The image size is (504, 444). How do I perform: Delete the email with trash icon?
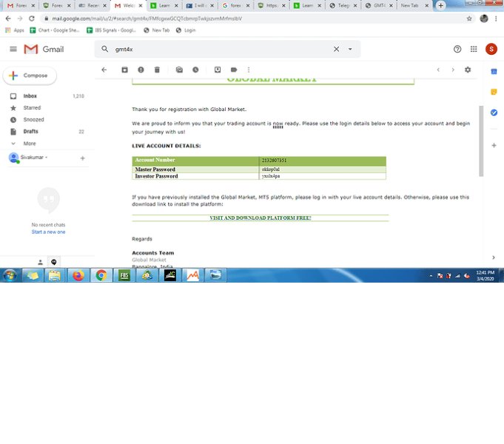(x=157, y=70)
